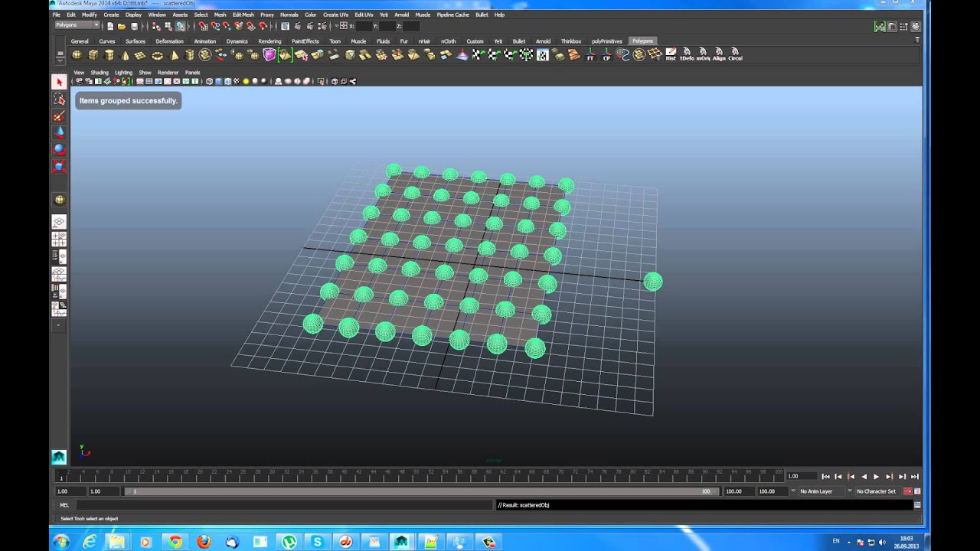The width and height of the screenshot is (980, 551).
Task: Open the Edit Mesh menu
Action: coord(243,15)
